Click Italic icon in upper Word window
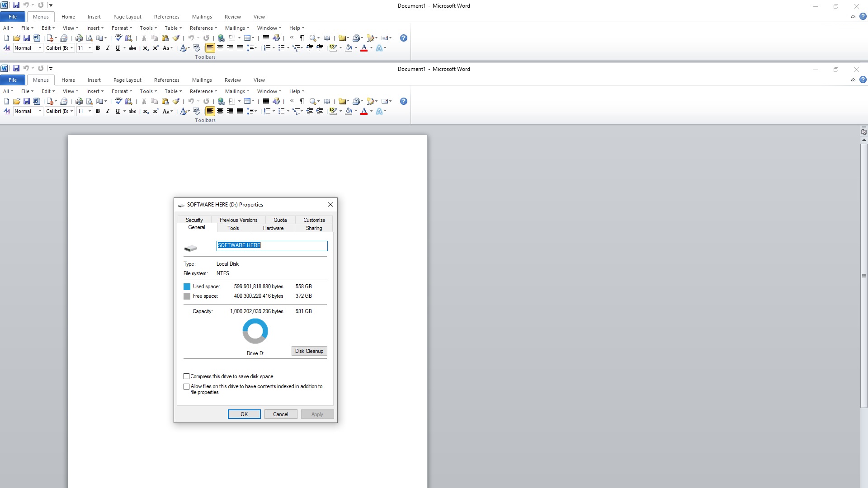This screenshot has height=488, width=868. click(x=108, y=48)
